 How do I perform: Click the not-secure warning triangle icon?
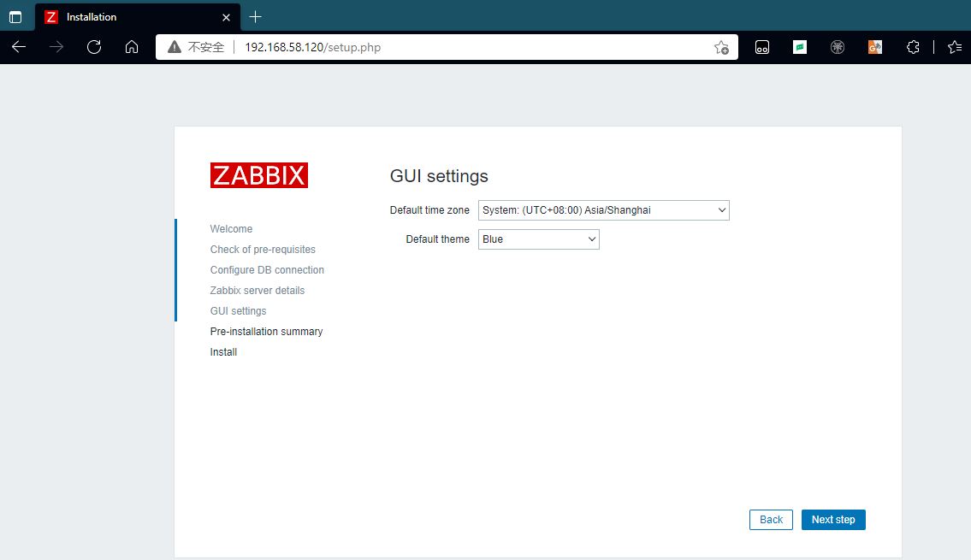point(175,47)
